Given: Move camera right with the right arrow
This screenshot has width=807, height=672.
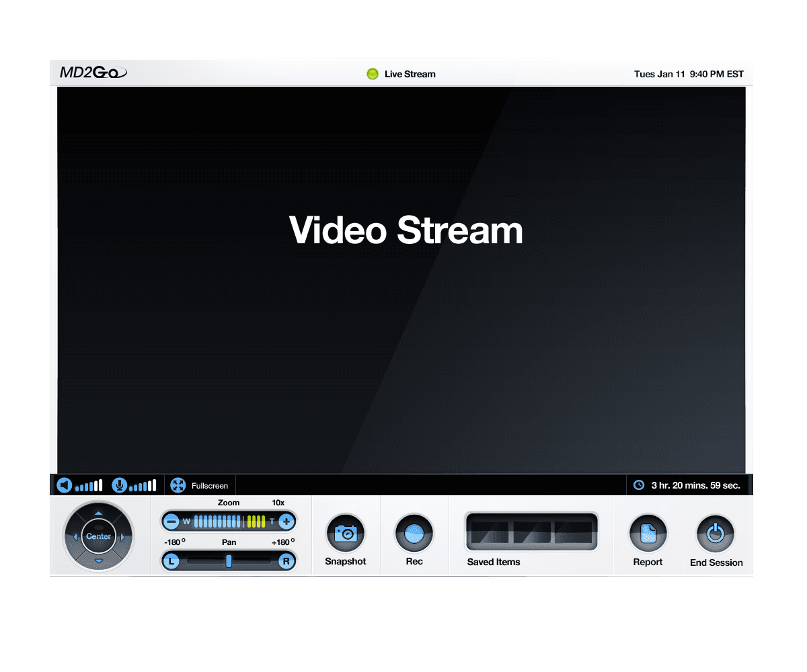Looking at the screenshot, I should (x=122, y=537).
